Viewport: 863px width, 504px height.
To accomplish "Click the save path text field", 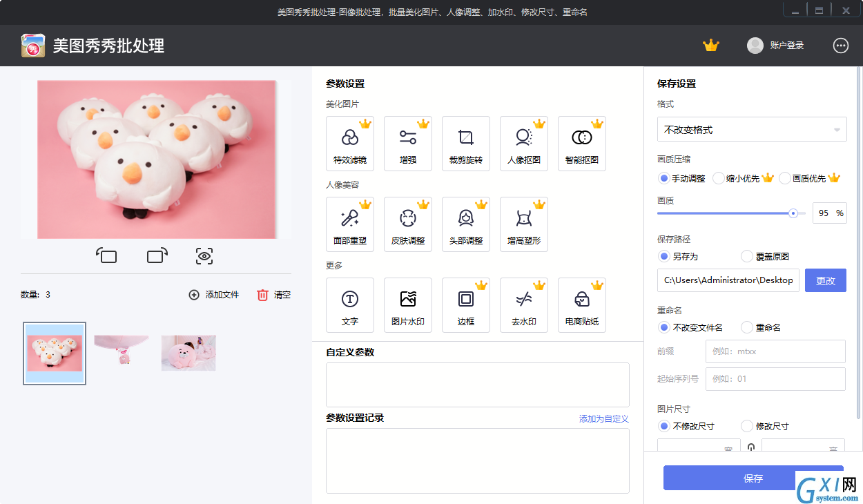I will coord(728,280).
